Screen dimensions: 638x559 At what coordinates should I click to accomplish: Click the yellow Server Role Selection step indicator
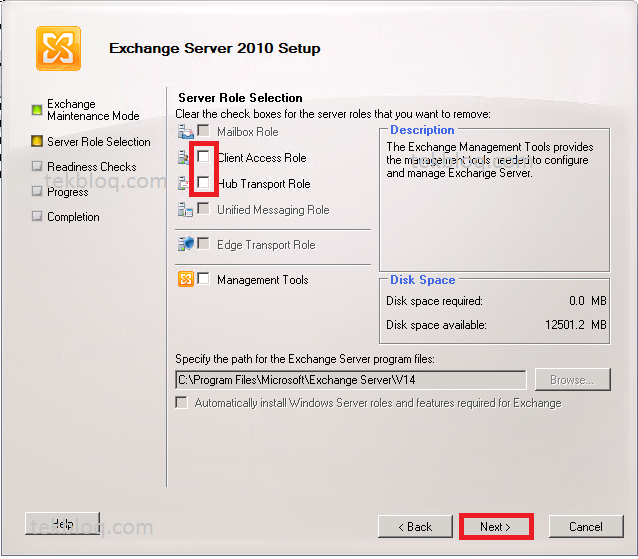point(37,141)
